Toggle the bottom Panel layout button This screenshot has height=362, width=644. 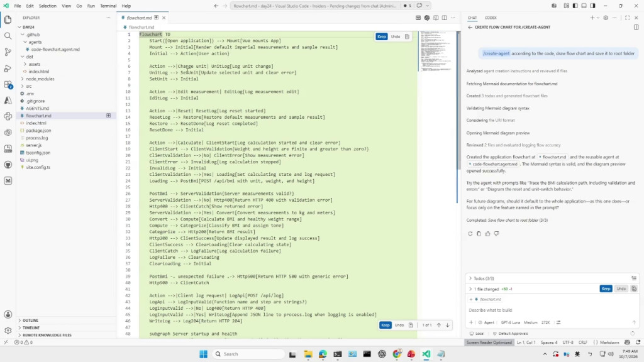pos(584,6)
